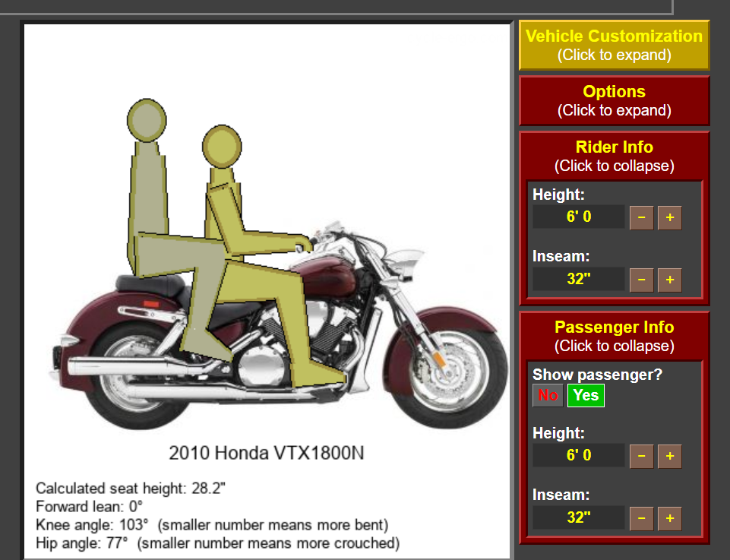Image resolution: width=730 pixels, height=560 pixels.
Task: Click the Forward lean: 0° text
Action: [89, 507]
